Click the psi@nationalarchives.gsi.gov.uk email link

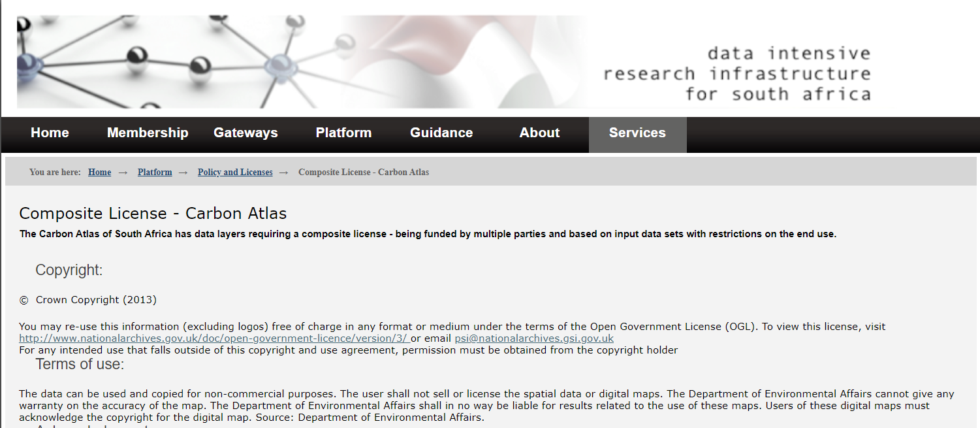click(x=534, y=338)
